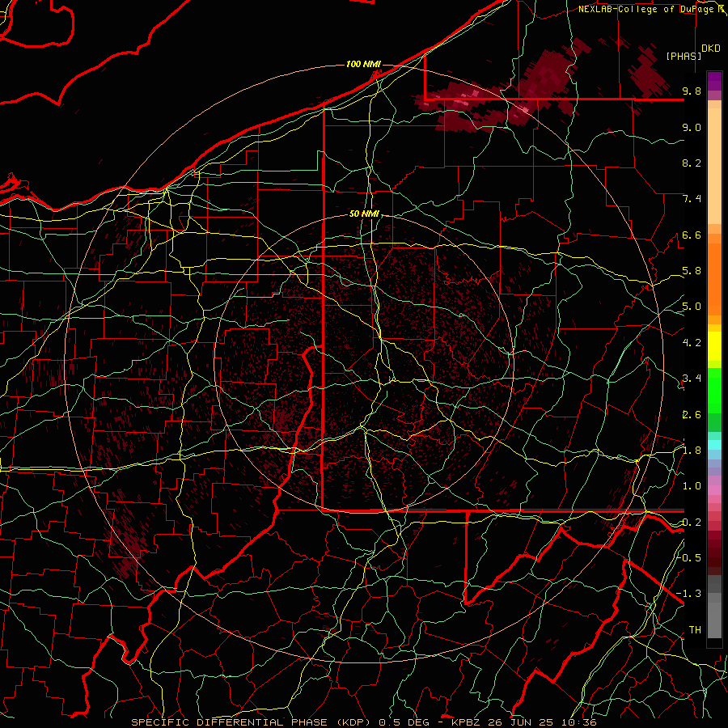
Task: Select the -1.3 scale value
Action: [689, 594]
